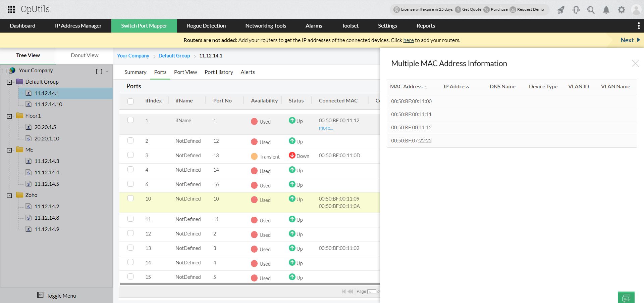This screenshot has height=303, width=644.
Task: Open the settings gear icon
Action: 621,10
